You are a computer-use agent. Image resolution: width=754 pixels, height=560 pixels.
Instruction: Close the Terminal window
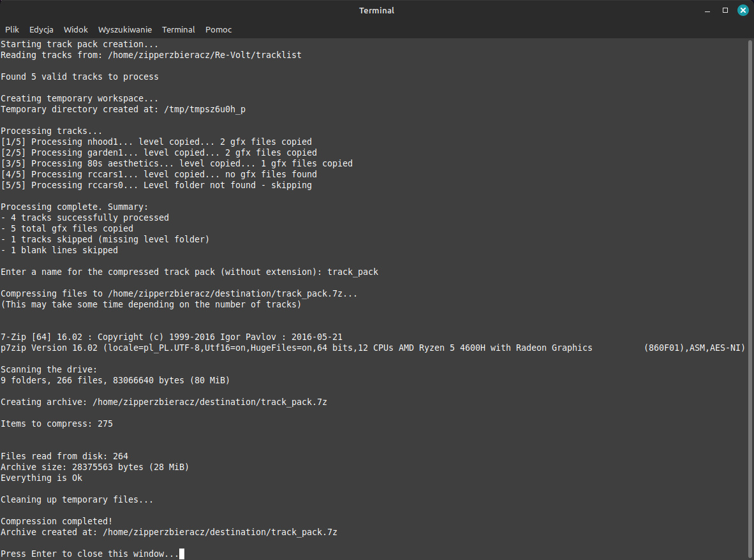pyautogui.click(x=743, y=11)
